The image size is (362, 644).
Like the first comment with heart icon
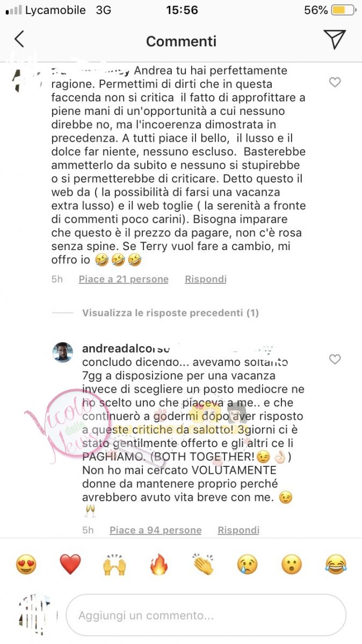[x=335, y=82]
